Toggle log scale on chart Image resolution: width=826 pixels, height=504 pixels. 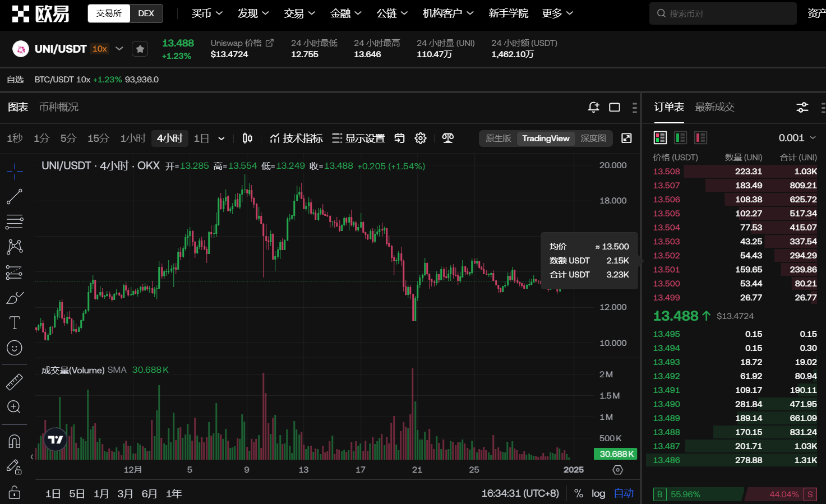(x=598, y=493)
